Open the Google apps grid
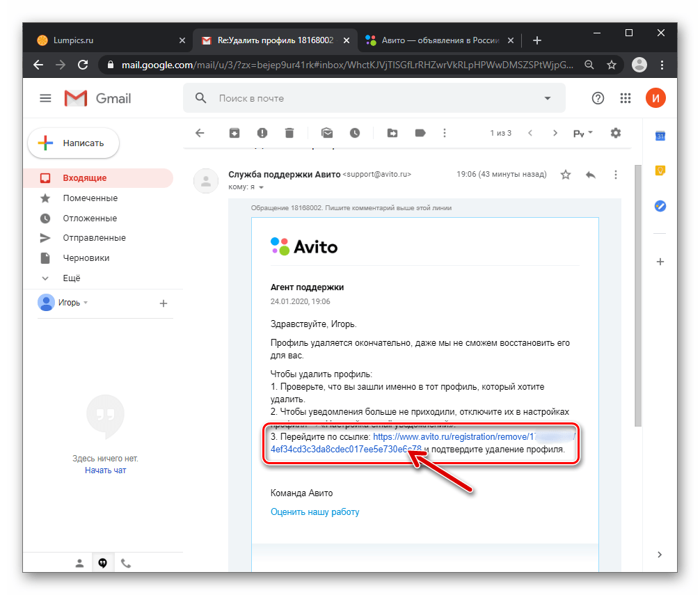Screen dimensions: 700x595 click(626, 98)
